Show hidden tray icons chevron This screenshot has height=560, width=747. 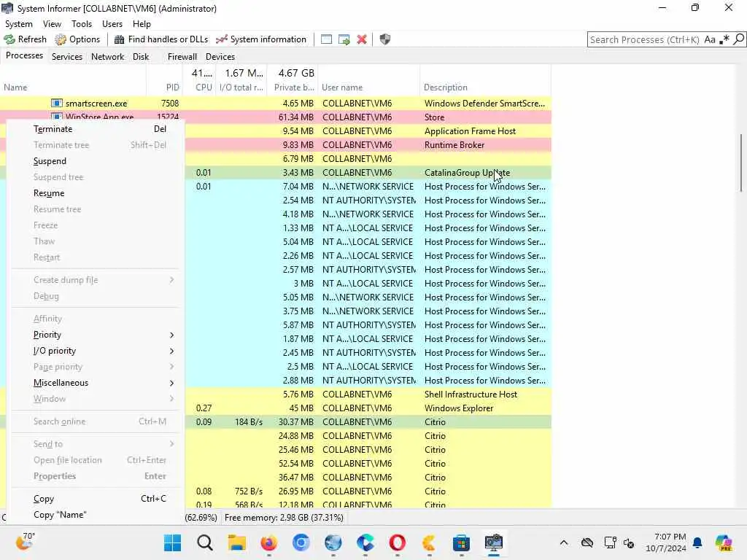click(564, 542)
